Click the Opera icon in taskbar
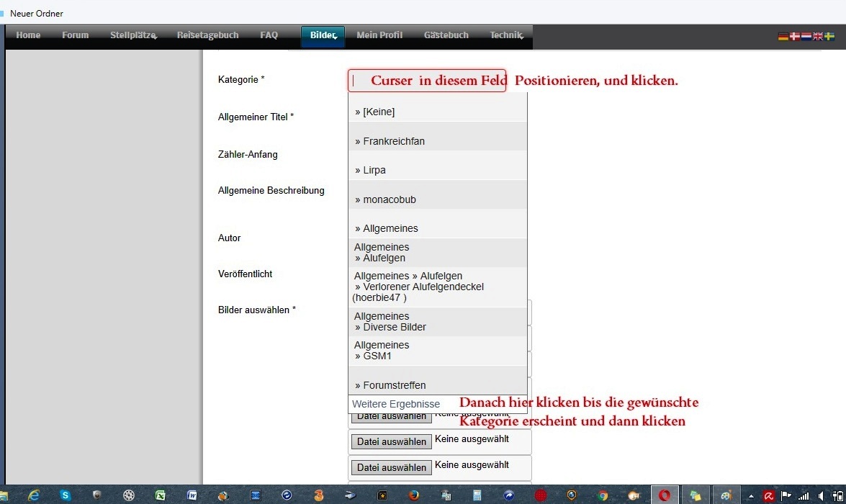Screen dimensions: 846x504 coord(665,495)
